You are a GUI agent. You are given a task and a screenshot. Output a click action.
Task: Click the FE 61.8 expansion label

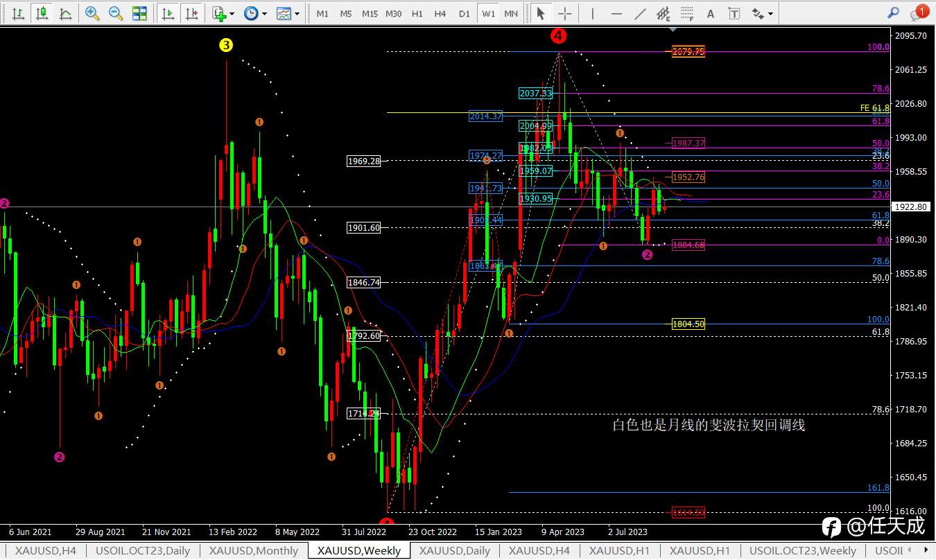[x=874, y=108]
